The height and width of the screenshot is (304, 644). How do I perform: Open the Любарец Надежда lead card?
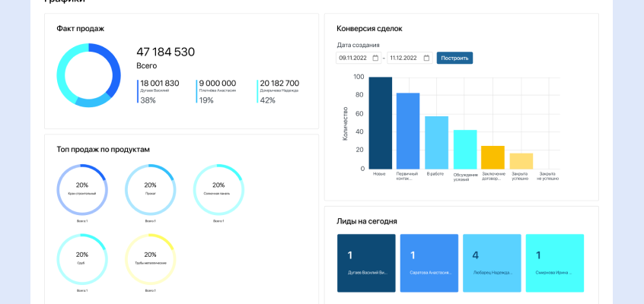coord(492,263)
